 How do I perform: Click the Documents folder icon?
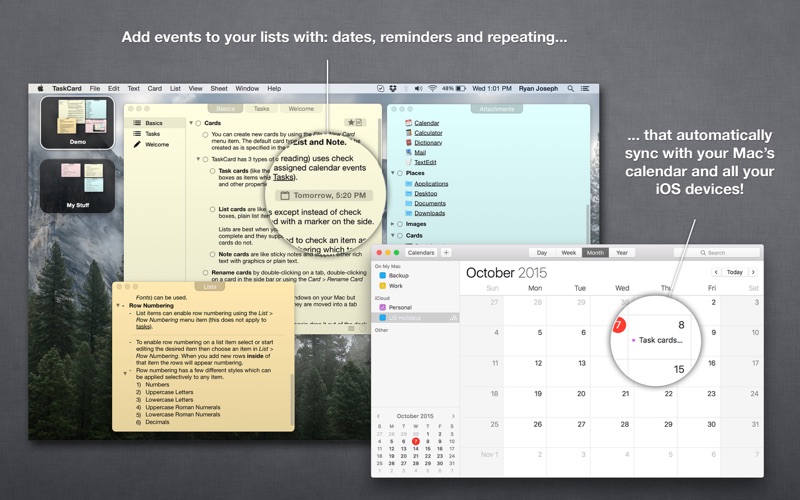point(409,203)
